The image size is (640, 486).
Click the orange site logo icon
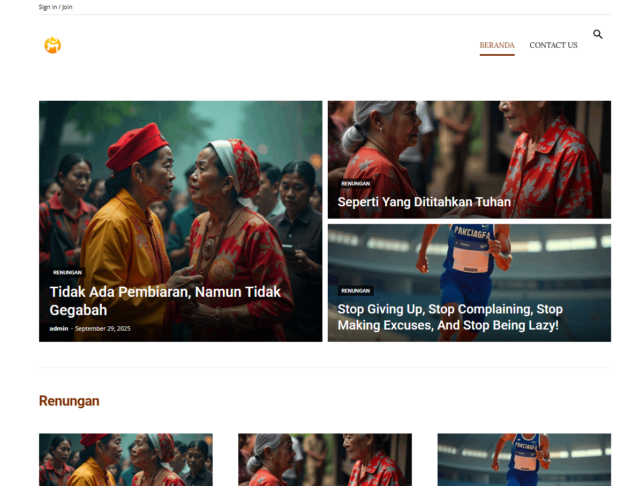coord(53,45)
